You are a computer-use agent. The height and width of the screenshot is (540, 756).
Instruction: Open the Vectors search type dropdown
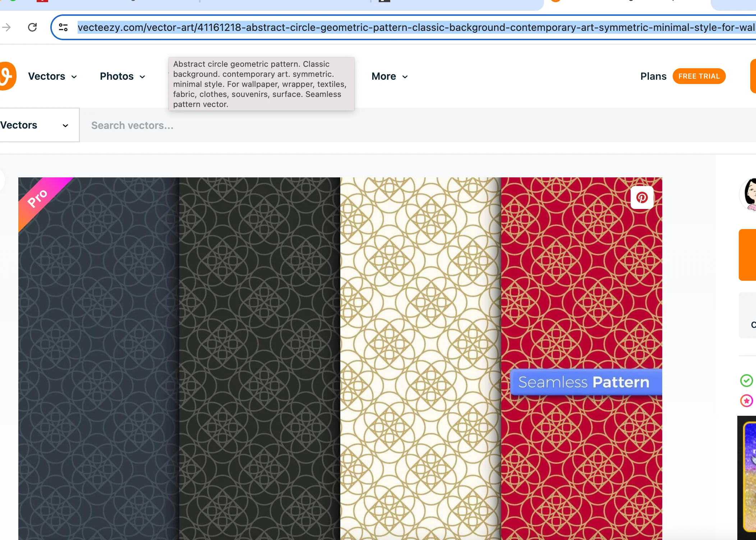pos(40,125)
